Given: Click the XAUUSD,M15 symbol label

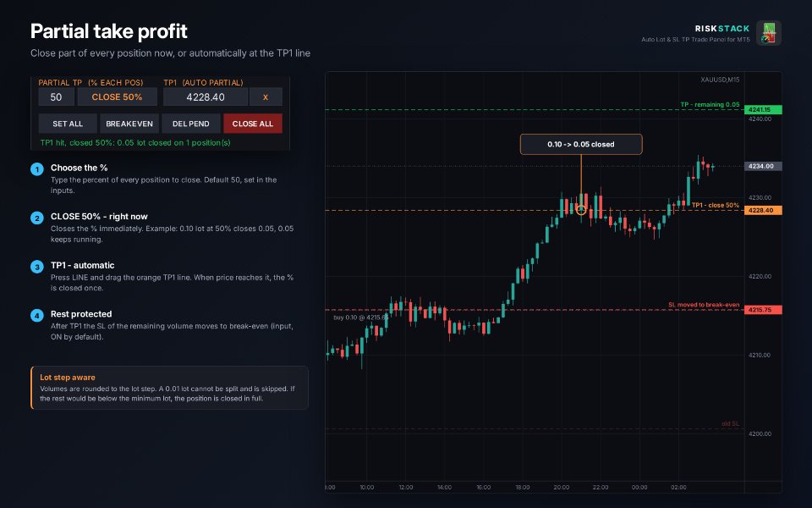Looking at the screenshot, I should (720, 80).
